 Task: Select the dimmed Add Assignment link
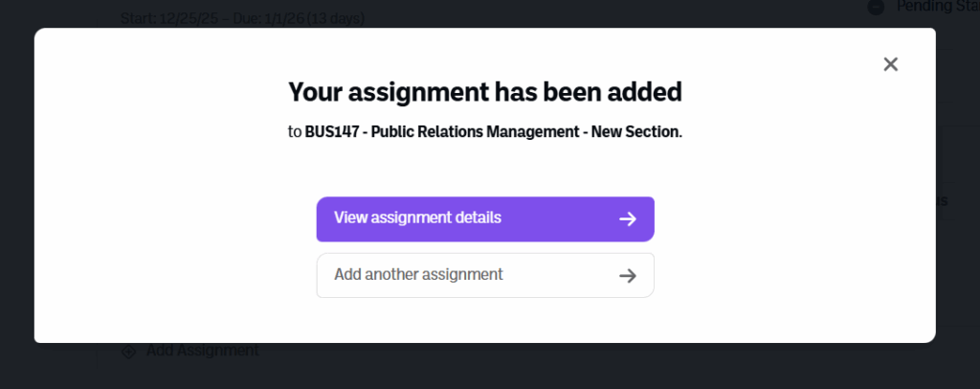(202, 352)
